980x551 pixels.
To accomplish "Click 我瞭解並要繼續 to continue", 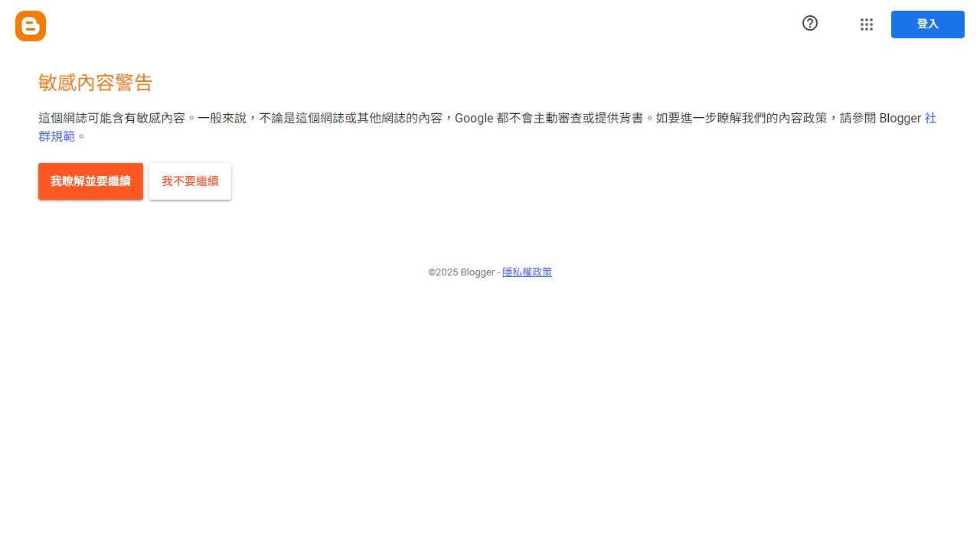I will tap(90, 181).
